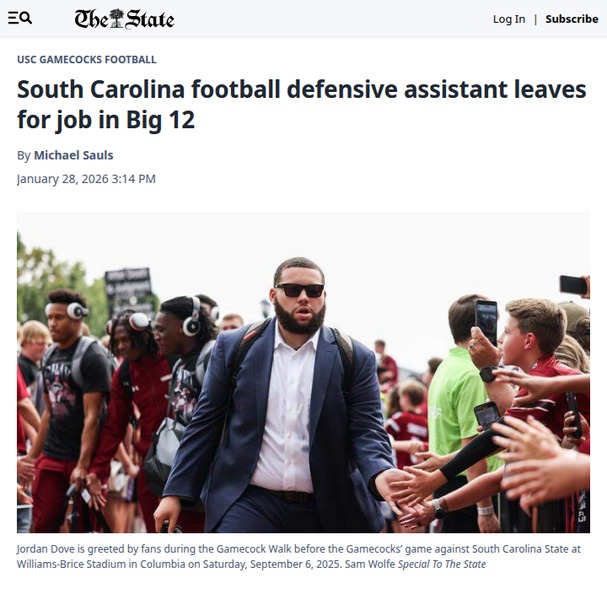The width and height of the screenshot is (607, 607).
Task: Open the menu and search icon
Action: pos(20,18)
